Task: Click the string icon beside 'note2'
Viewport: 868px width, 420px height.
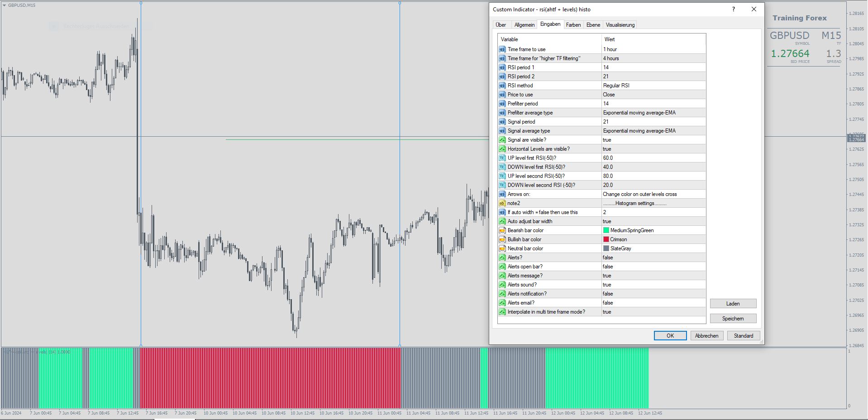Action: (502, 203)
